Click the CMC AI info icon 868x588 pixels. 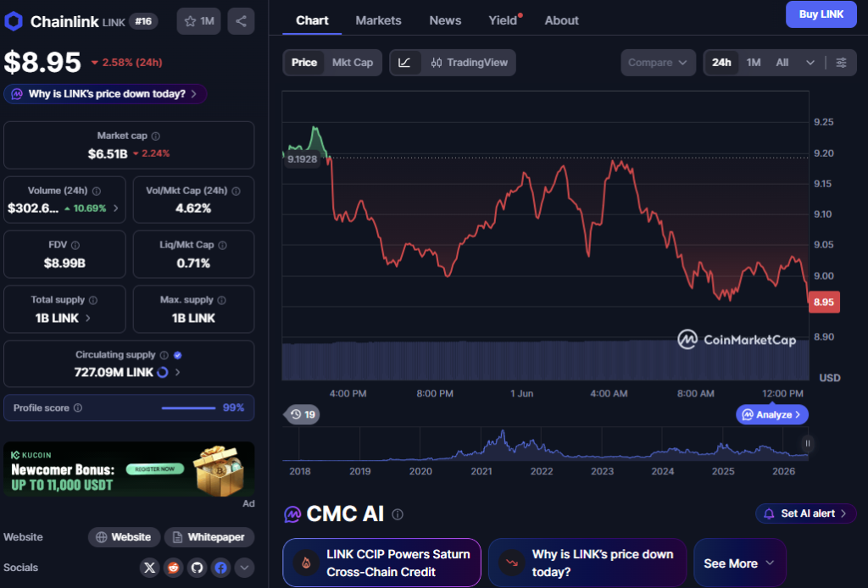[398, 514]
